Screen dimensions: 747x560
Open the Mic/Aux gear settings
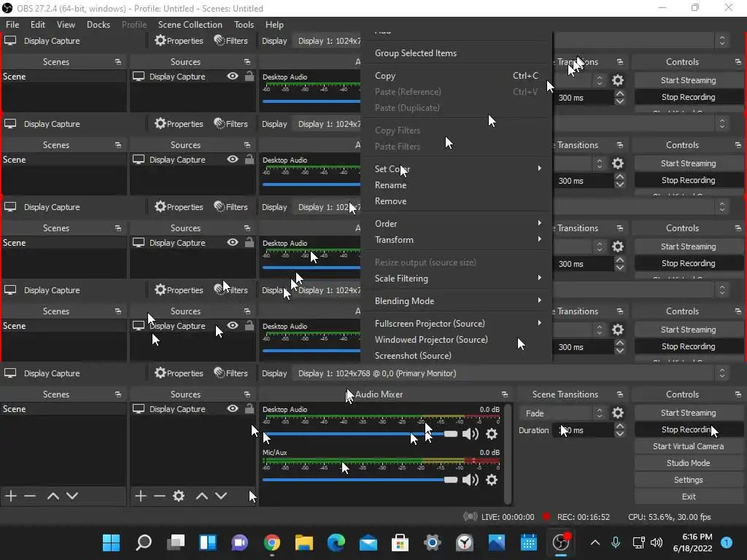pyautogui.click(x=492, y=480)
